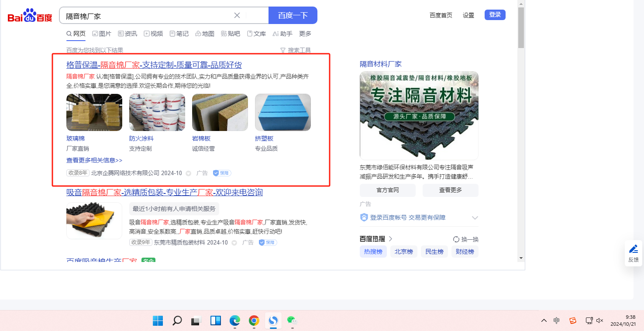Open the 吸音隔音棉厂家-选精质包装 result title

pyautogui.click(x=165, y=193)
